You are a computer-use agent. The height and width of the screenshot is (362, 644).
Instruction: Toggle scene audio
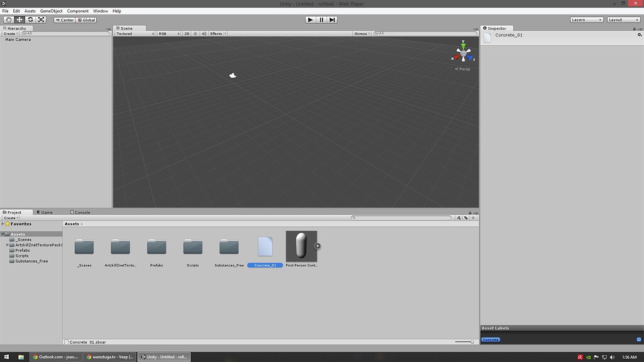click(203, 33)
